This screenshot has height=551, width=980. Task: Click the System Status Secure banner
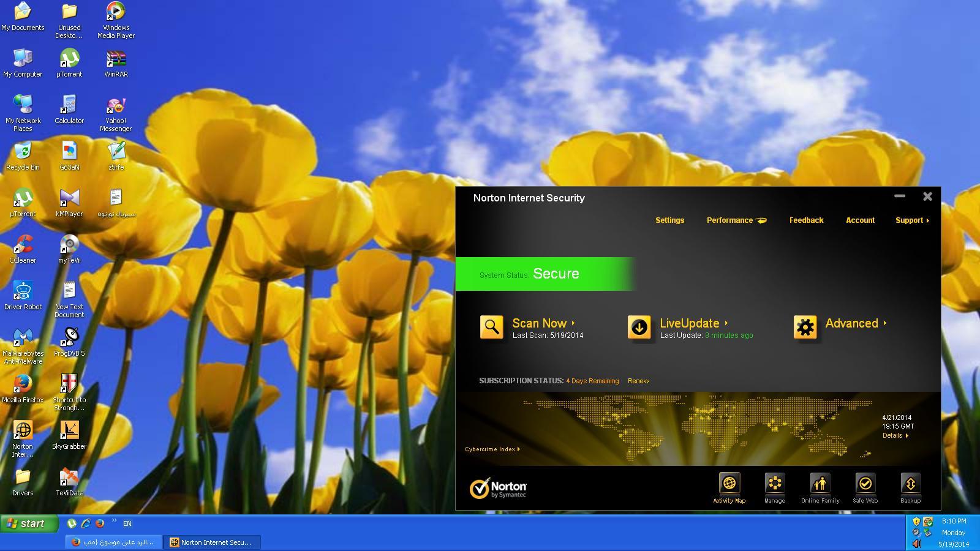pyautogui.click(x=545, y=274)
